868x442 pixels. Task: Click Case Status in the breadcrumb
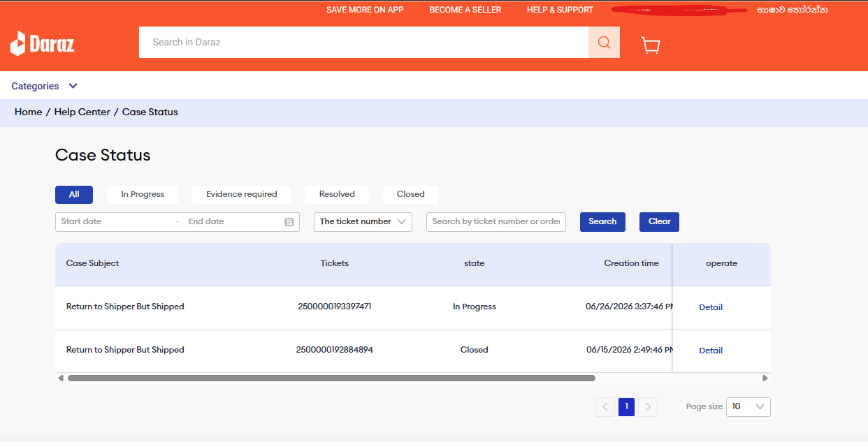coord(150,112)
